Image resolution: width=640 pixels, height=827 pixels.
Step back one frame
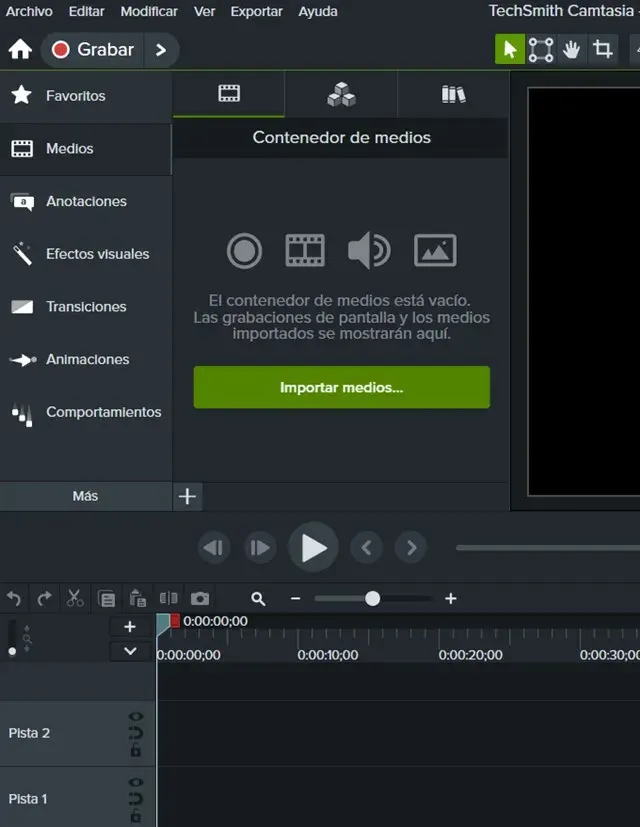coord(214,547)
